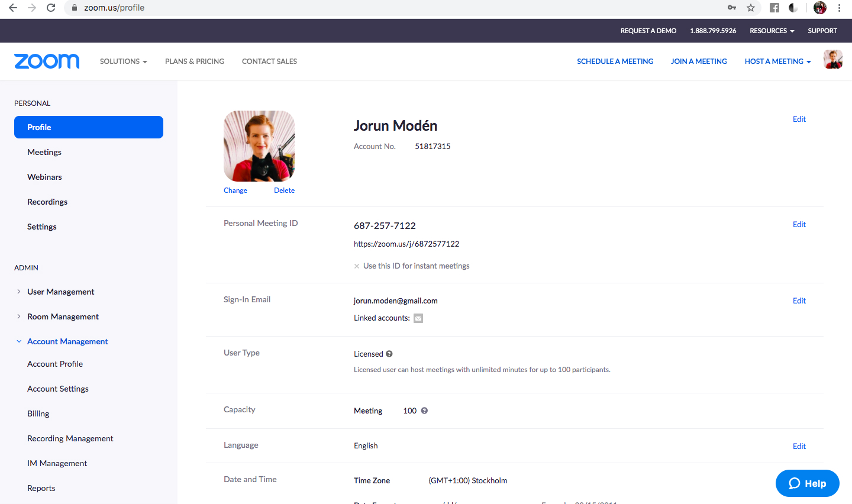Expand the RESOURCES dropdown
Image resolution: width=852 pixels, height=504 pixels.
772,31
